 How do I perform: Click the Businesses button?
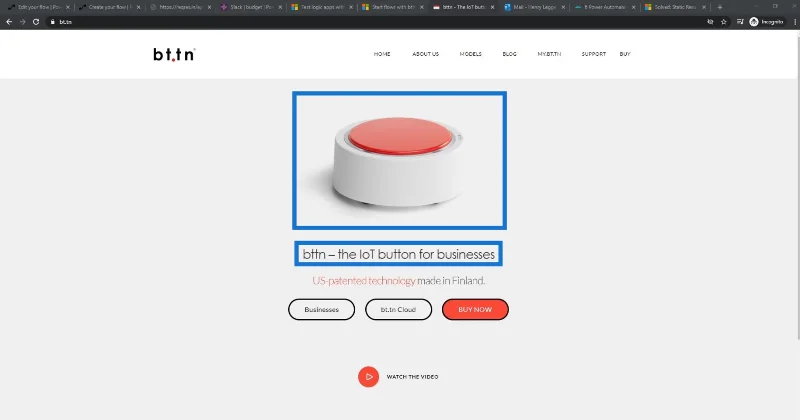pos(321,309)
